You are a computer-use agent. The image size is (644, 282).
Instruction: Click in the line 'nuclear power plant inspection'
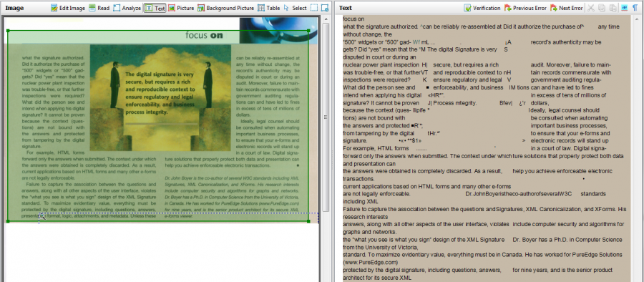(381, 65)
